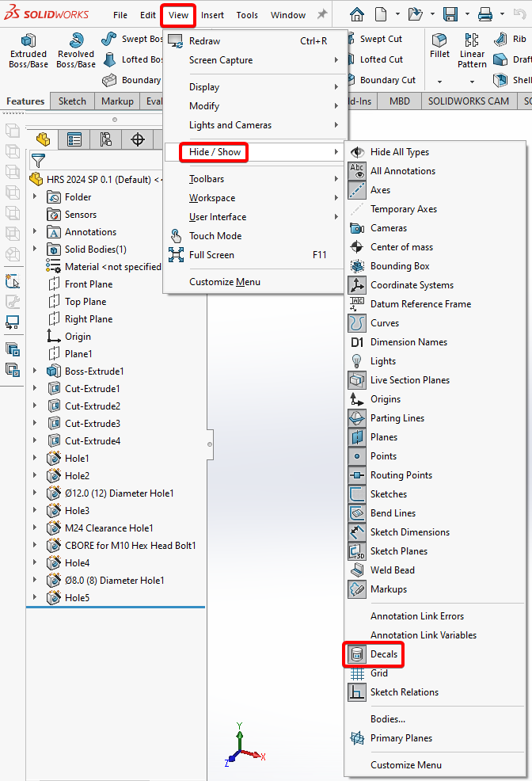Image resolution: width=532 pixels, height=781 pixels.
Task: Expand the Solid Bodies(1) tree node
Action: [x=35, y=249]
